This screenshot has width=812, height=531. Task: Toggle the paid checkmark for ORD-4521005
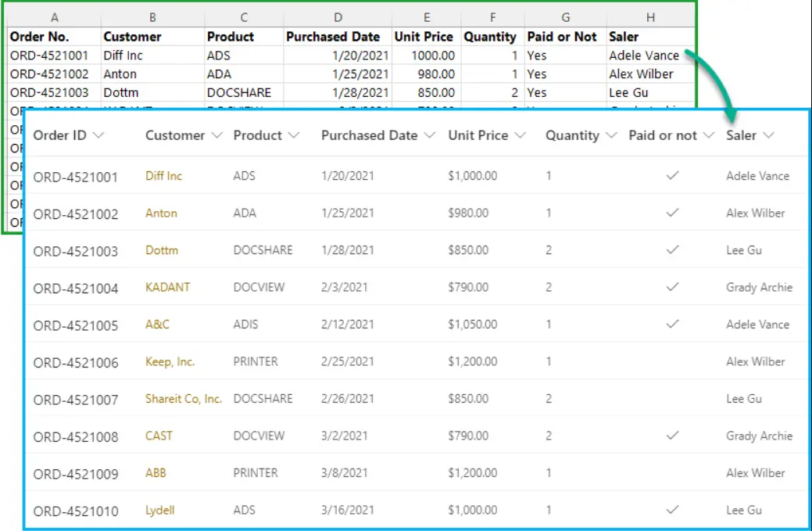[672, 324]
